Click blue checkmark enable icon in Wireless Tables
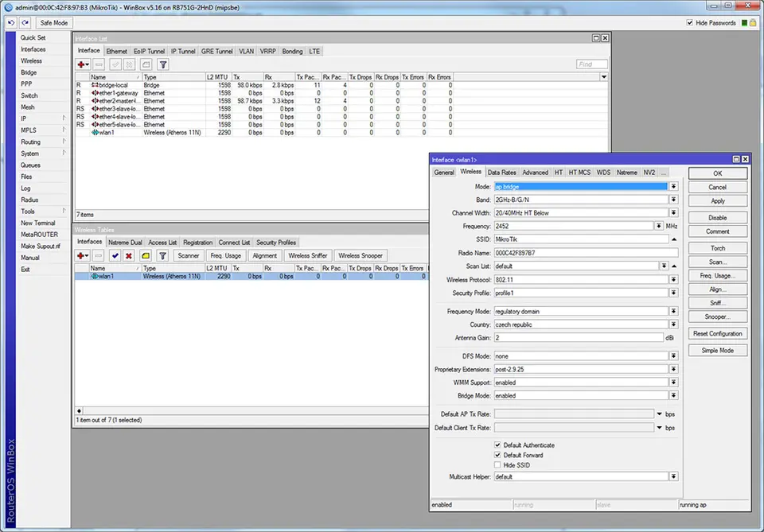 (x=115, y=256)
